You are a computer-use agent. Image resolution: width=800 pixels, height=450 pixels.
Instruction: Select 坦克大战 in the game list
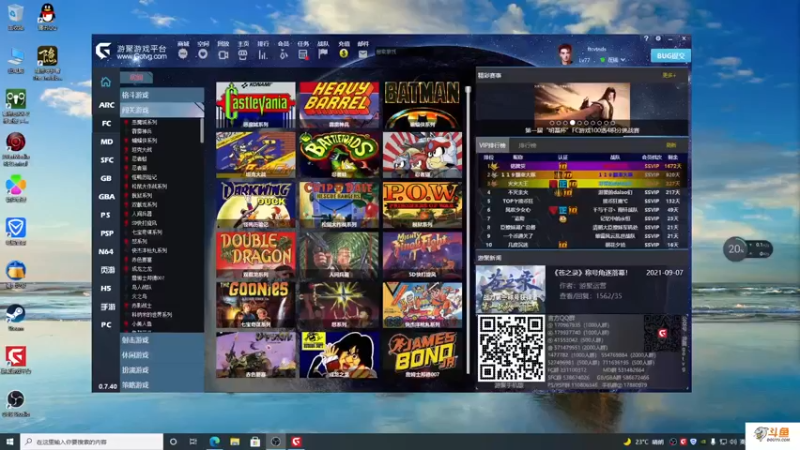141,149
